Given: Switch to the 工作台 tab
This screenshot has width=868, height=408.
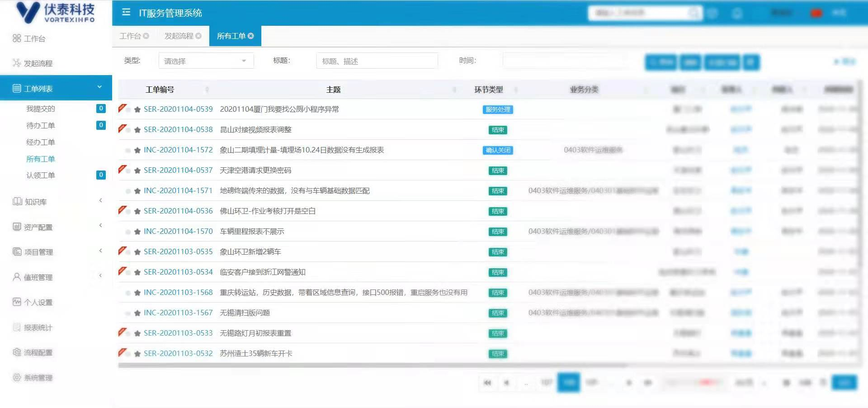Looking at the screenshot, I should 130,36.
